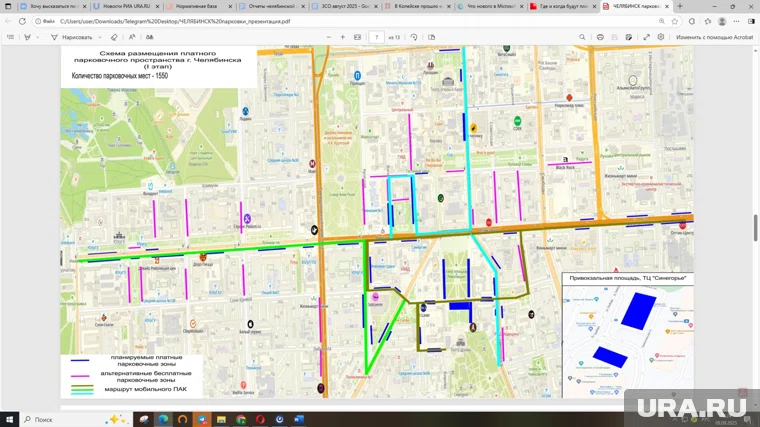Expand the Нарисовать draw options arrow

coord(100,37)
